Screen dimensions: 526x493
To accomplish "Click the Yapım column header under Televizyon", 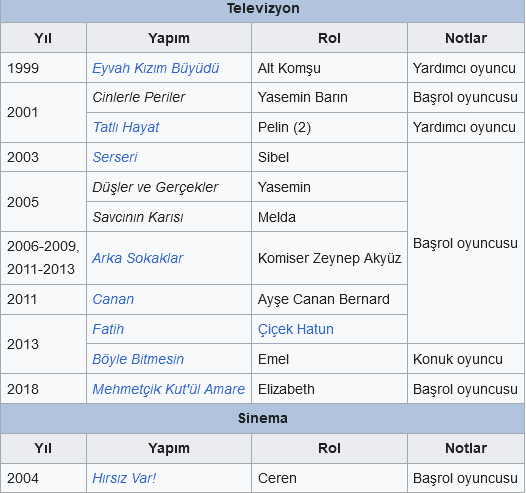I will (169, 38).
